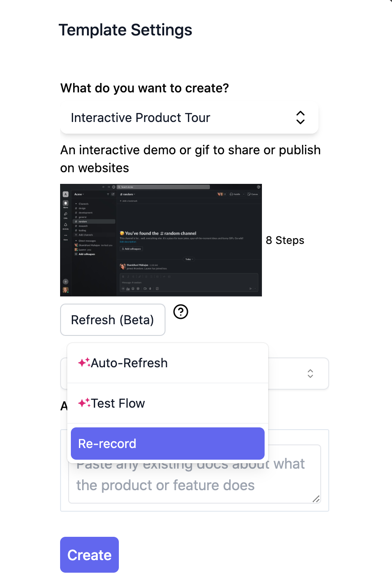
Task: Click the text area's corner resize handle
Action: click(316, 499)
